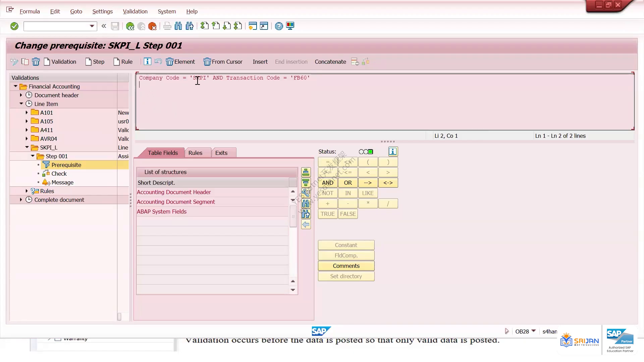
Task: Select the Check item in tree
Action: pos(59,174)
